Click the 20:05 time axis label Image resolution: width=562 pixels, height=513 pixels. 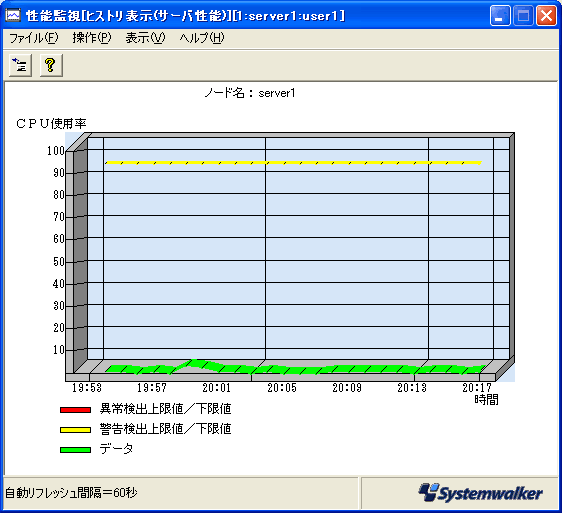pyautogui.click(x=282, y=388)
